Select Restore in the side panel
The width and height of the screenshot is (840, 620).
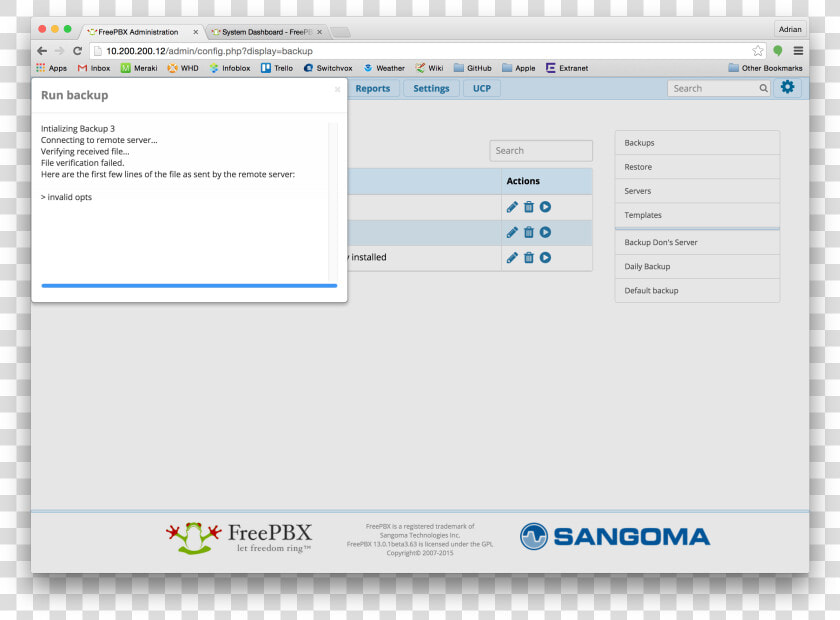pyautogui.click(x=697, y=167)
